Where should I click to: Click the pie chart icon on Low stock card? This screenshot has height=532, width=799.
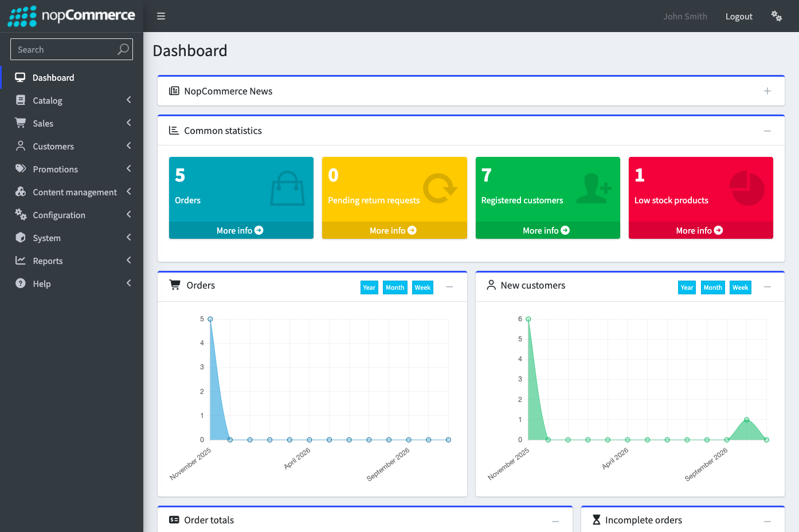(x=747, y=188)
